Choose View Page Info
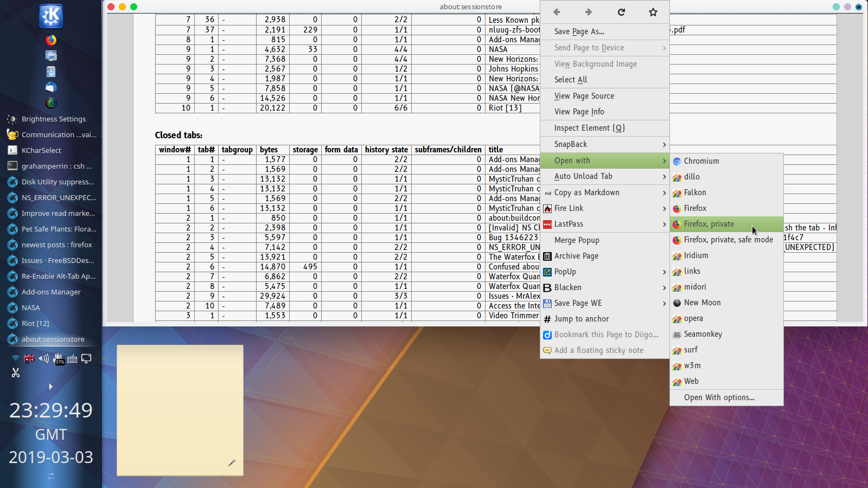The image size is (868, 488). click(604, 112)
